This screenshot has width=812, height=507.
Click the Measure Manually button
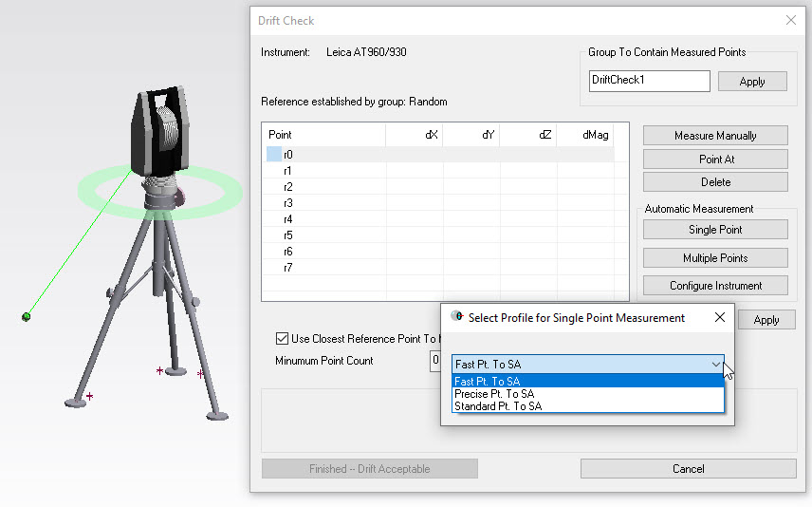715,136
